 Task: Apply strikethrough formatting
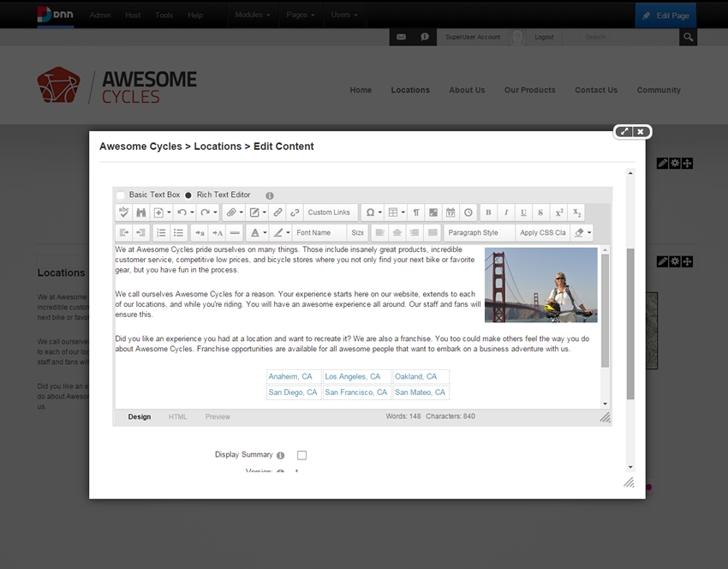[x=540, y=213]
